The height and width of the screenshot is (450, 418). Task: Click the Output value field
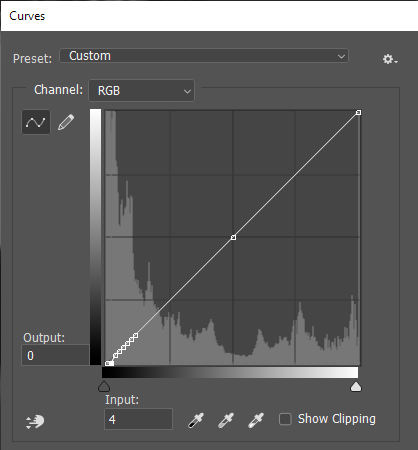[x=55, y=355]
